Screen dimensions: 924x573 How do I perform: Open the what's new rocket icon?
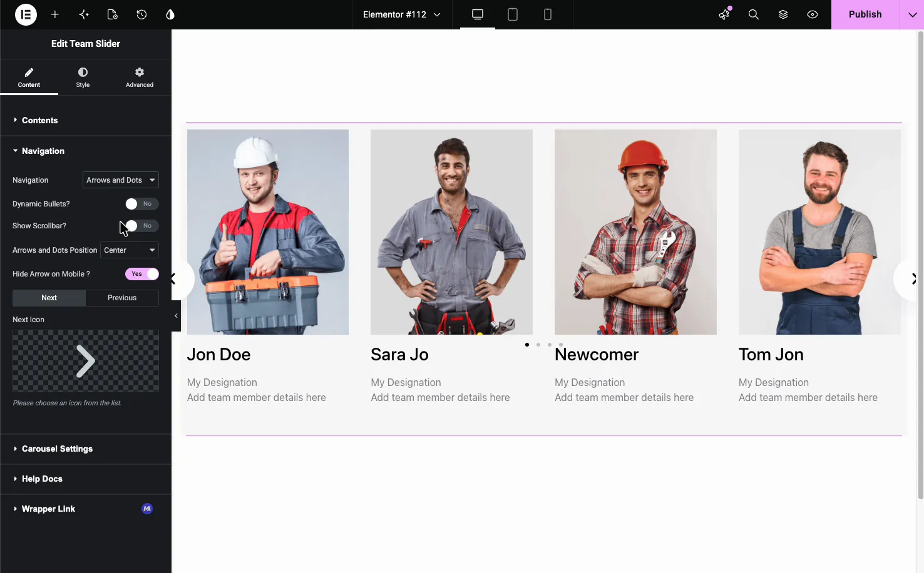(x=724, y=14)
